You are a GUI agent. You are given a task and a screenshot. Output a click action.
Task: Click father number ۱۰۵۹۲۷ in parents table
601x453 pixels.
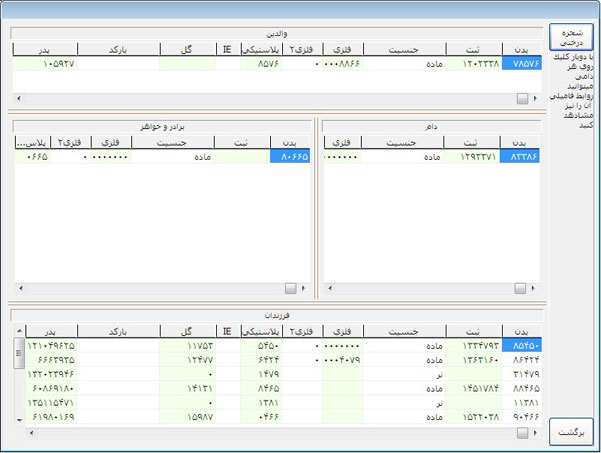(x=45, y=64)
